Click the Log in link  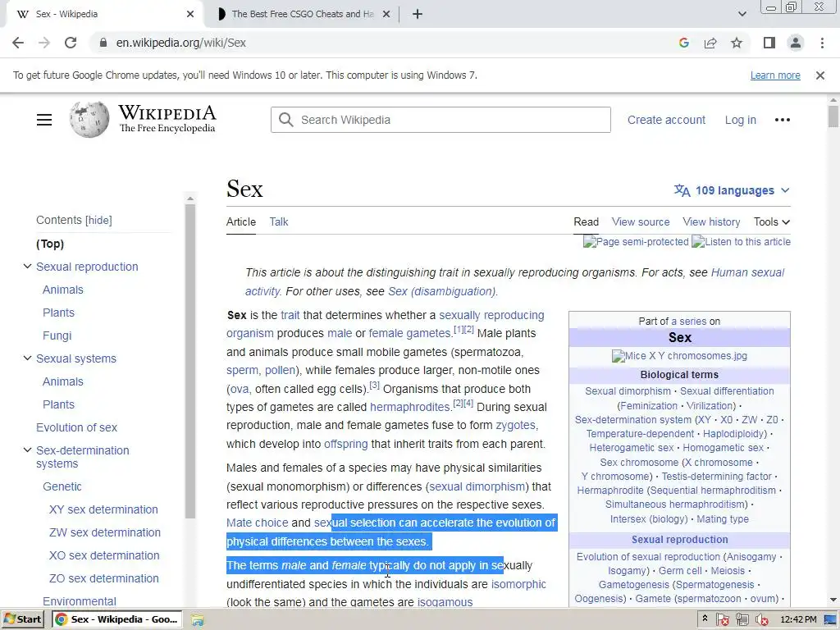(741, 120)
